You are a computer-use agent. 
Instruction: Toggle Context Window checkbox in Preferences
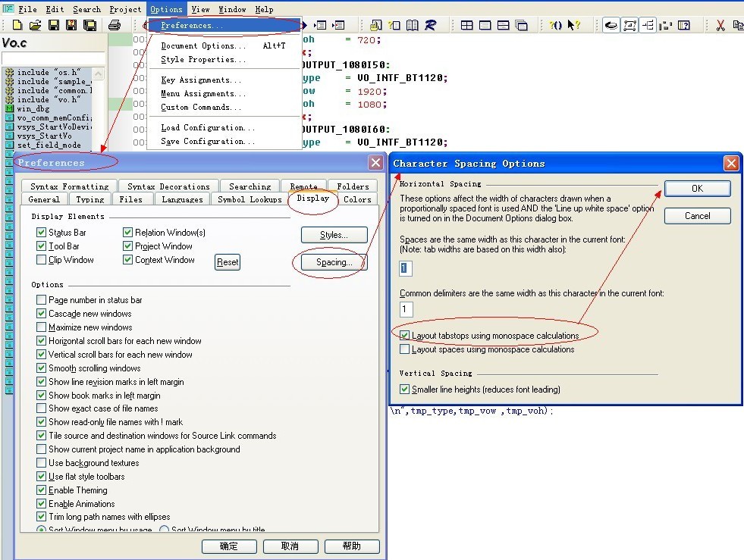click(x=127, y=260)
